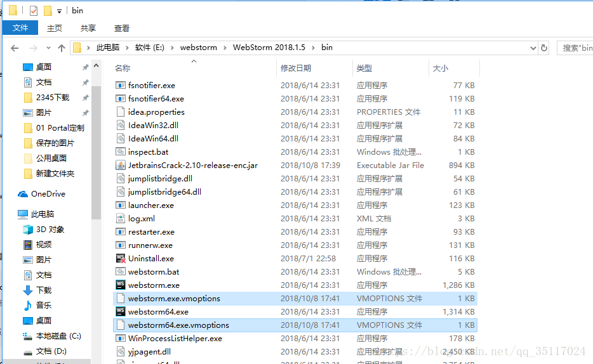The width and height of the screenshot is (593, 364).
Task: Select jumplistbridge.dll file icon
Action: (x=120, y=179)
